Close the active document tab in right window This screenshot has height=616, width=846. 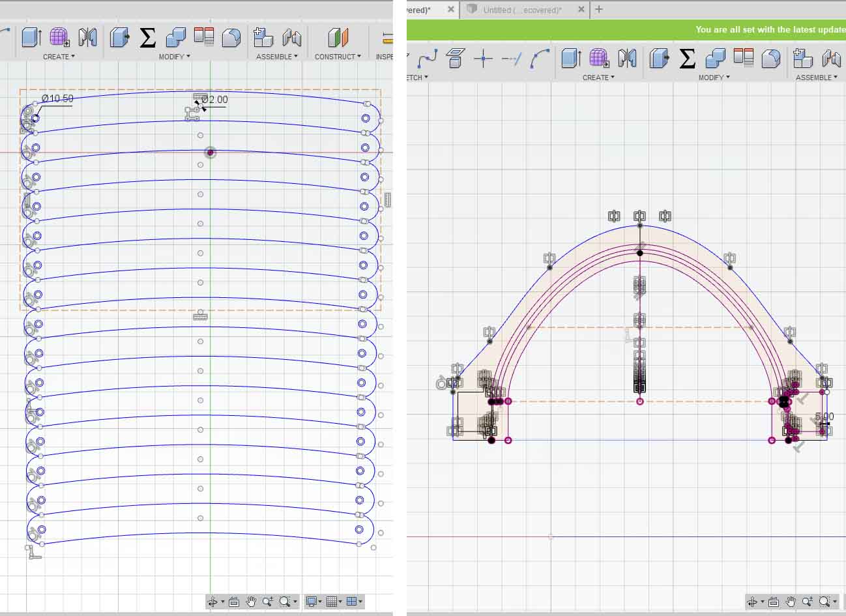(451, 10)
